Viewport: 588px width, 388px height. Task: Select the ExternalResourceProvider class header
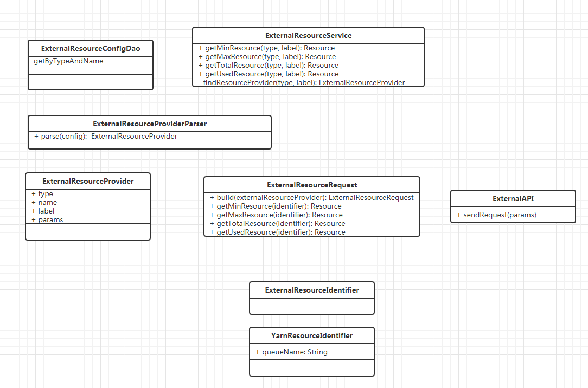coord(88,181)
